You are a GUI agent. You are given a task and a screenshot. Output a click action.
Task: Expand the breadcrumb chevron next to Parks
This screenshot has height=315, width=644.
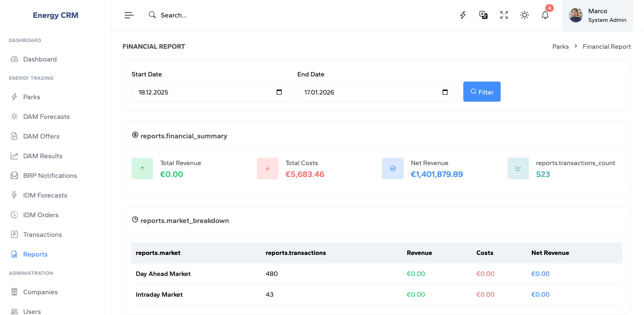click(x=576, y=46)
